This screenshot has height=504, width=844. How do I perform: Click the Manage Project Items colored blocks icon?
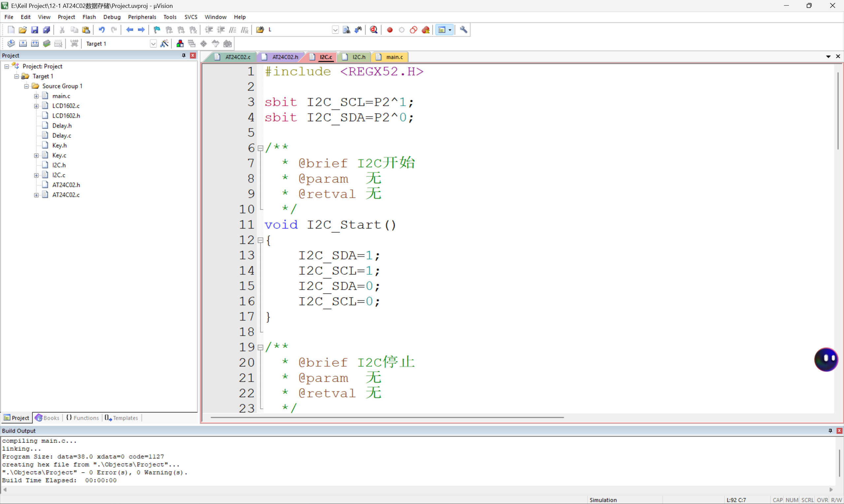coord(180,44)
